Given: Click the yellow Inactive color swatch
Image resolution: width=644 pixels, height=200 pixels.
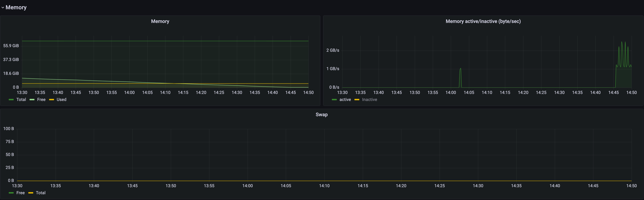Looking at the screenshot, I should click(x=357, y=100).
